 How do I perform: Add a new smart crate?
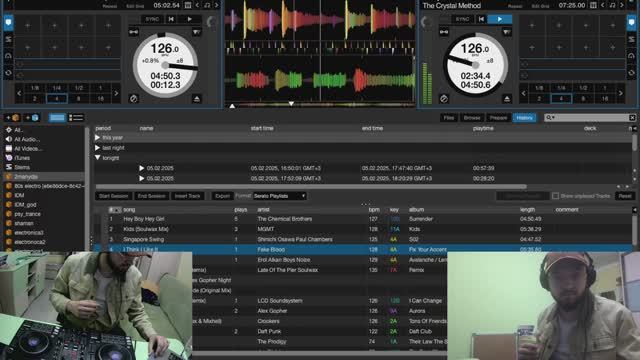pos(31,118)
